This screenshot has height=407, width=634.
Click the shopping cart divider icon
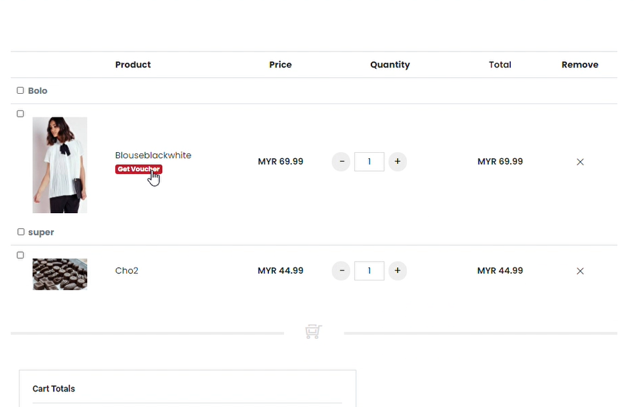[313, 332]
